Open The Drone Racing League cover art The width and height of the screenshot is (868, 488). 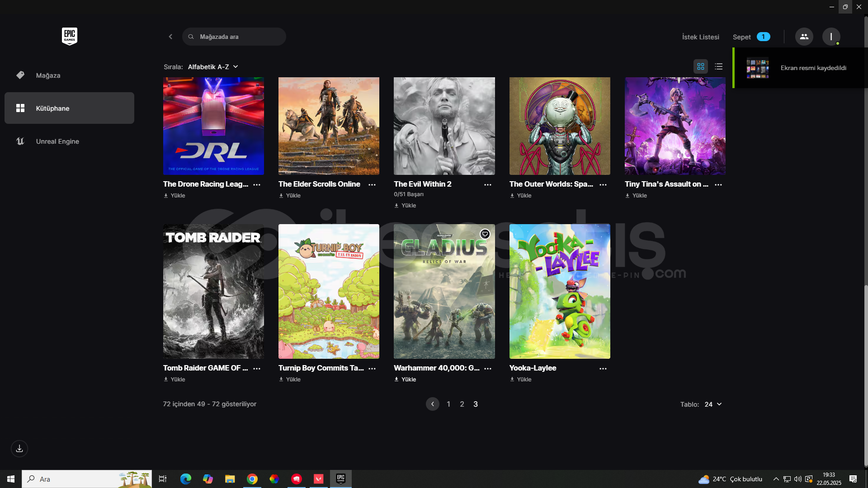click(x=213, y=126)
